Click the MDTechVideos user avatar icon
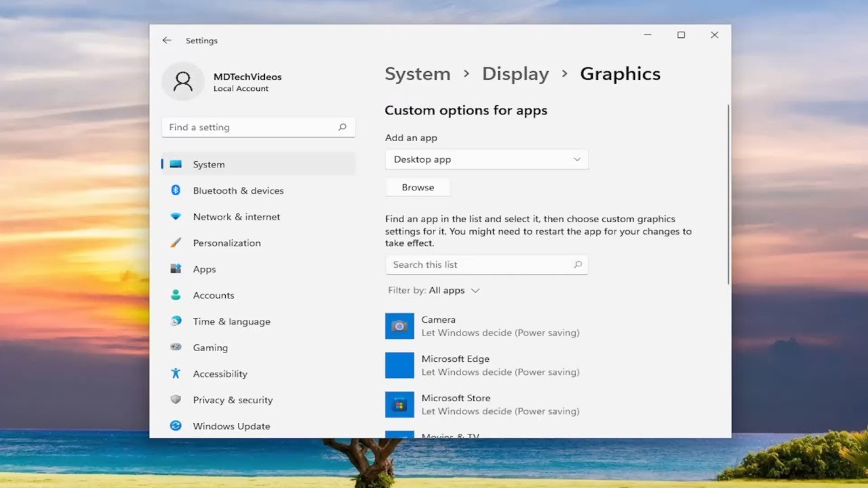This screenshot has height=488, width=868. click(183, 81)
